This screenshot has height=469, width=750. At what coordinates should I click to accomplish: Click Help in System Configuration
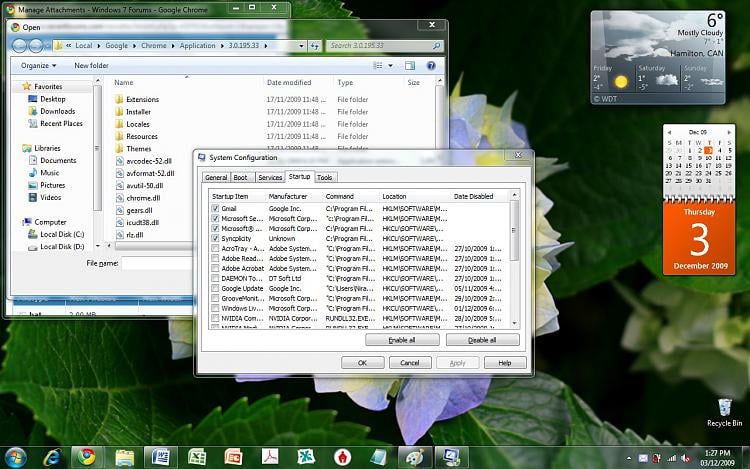pyautogui.click(x=505, y=363)
